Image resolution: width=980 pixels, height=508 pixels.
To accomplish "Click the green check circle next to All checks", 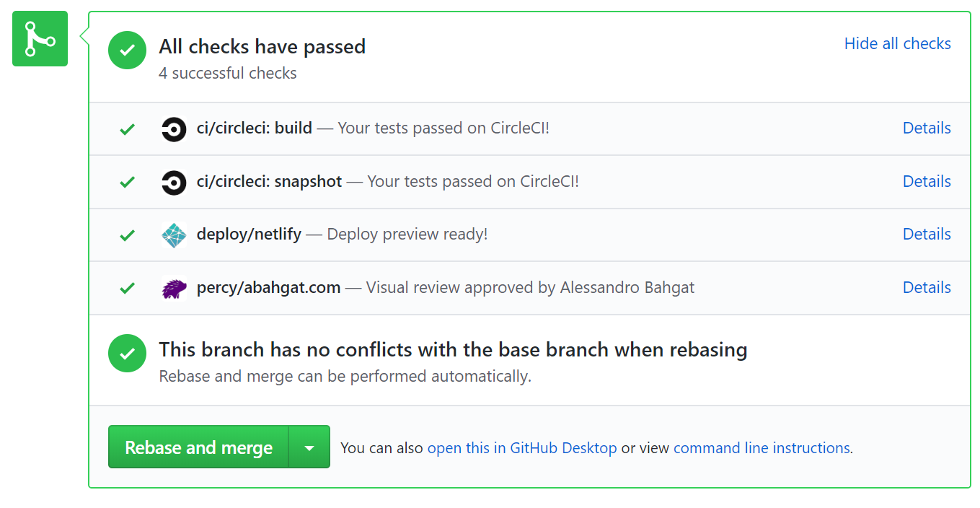I will [127, 50].
